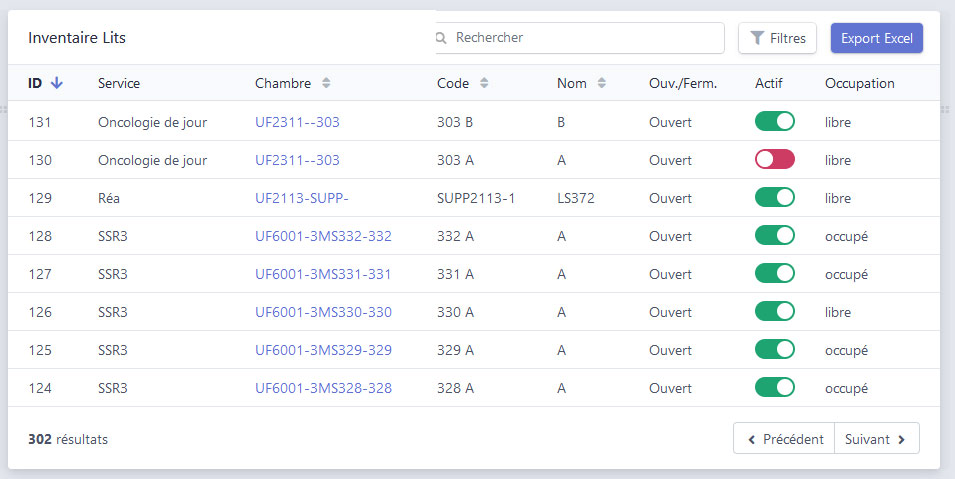The image size is (955, 479).
Task: Click the Service column header
Action: click(119, 83)
